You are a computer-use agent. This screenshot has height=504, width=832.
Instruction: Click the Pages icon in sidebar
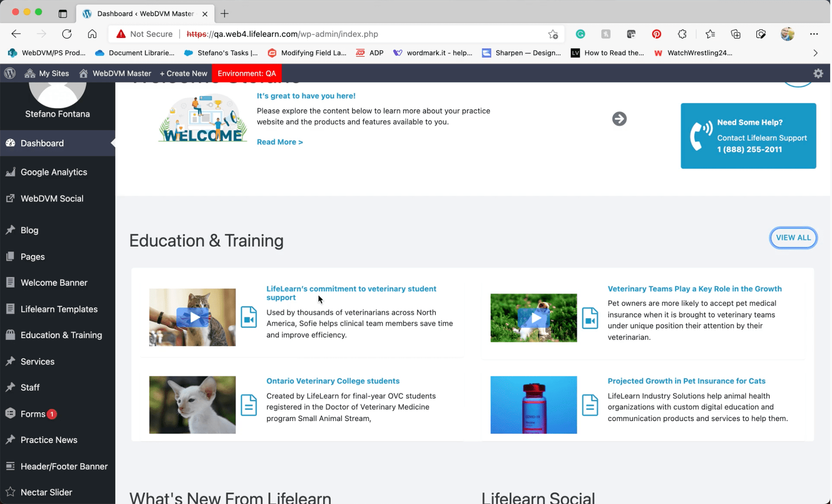click(10, 257)
